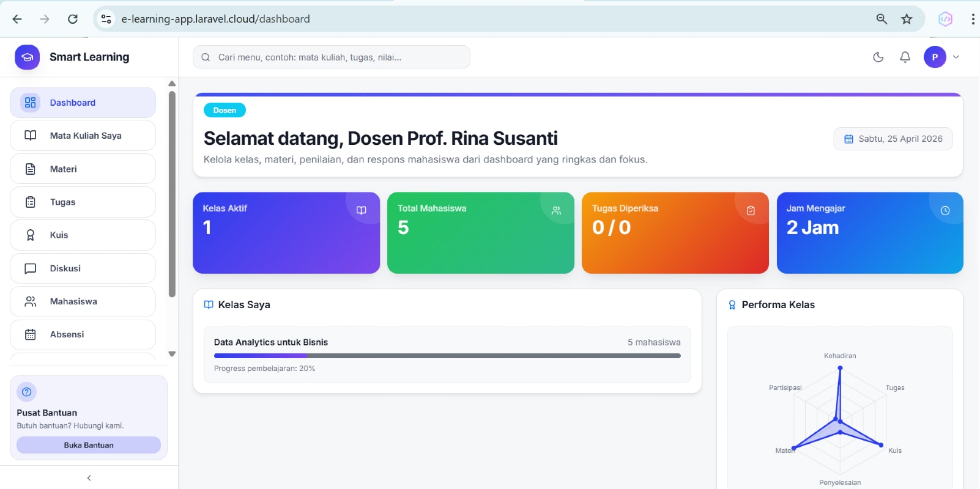Click the book icon on Kelas Aktif card
980x489 pixels.
pos(362,210)
